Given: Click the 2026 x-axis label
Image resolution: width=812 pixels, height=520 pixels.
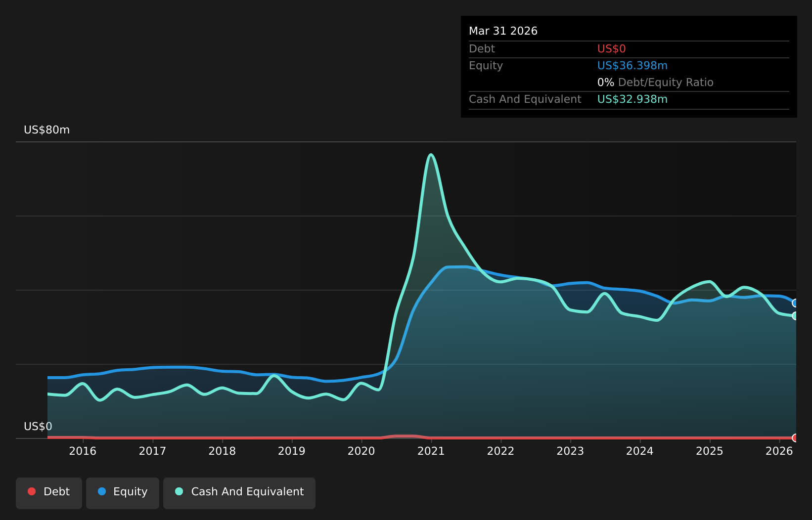Looking at the screenshot, I should point(779,451).
